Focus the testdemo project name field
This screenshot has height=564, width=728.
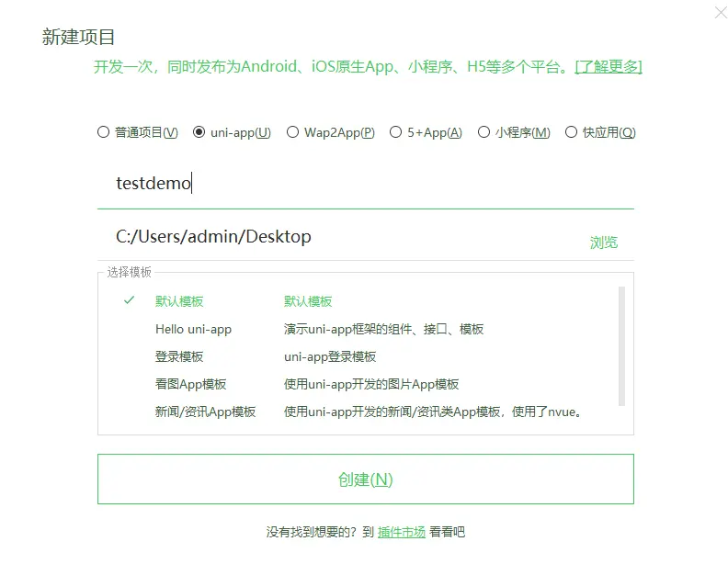(366, 184)
